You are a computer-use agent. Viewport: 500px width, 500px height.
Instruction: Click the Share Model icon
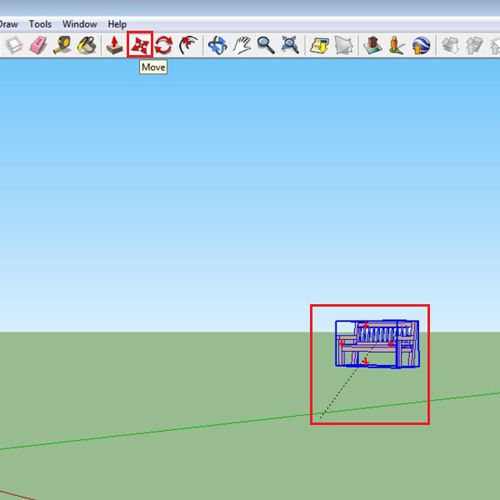(343, 45)
